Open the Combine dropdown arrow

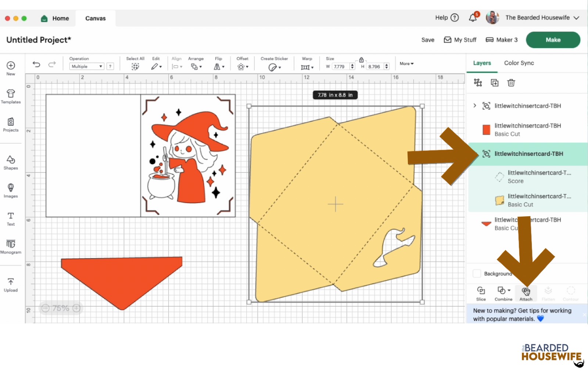click(509, 290)
